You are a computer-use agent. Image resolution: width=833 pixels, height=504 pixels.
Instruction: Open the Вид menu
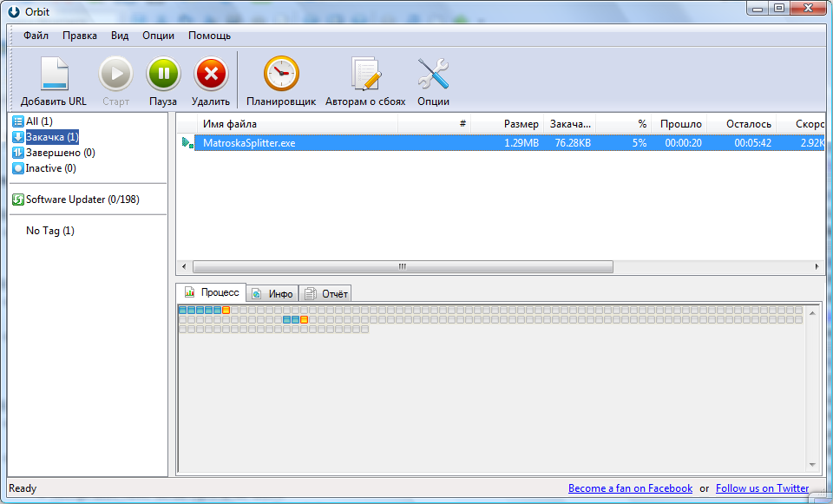click(x=120, y=36)
